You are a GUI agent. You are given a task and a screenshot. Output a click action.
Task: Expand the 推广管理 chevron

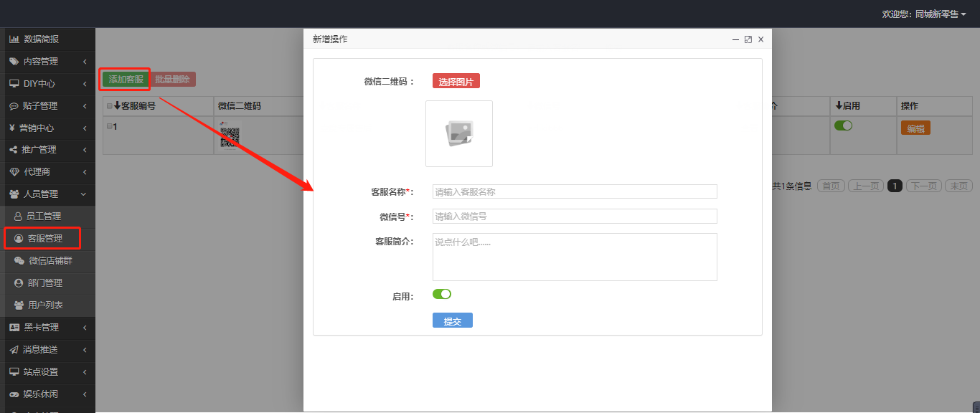(85, 150)
